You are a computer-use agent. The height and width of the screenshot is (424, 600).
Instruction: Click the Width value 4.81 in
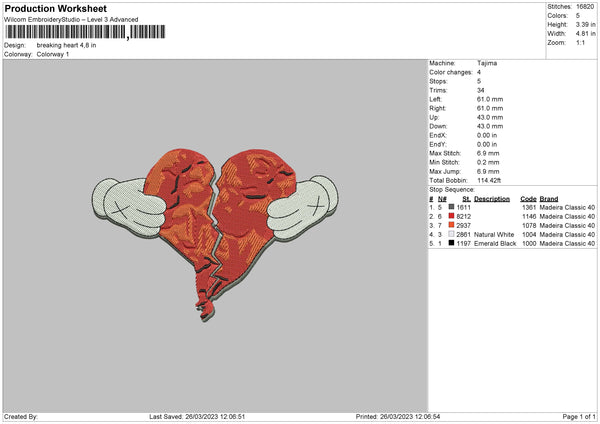585,34
